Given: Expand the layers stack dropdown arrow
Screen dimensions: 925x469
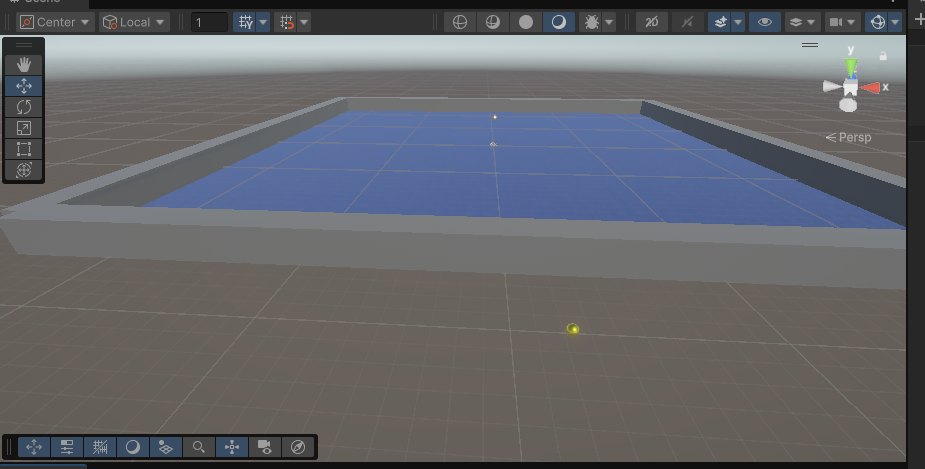Looking at the screenshot, I should coord(811,22).
